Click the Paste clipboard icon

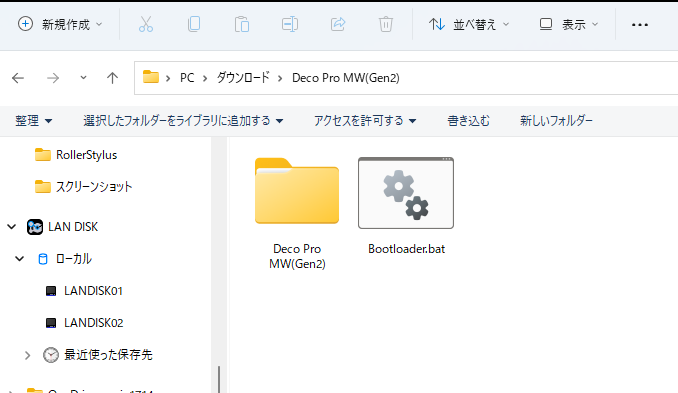pos(242,24)
